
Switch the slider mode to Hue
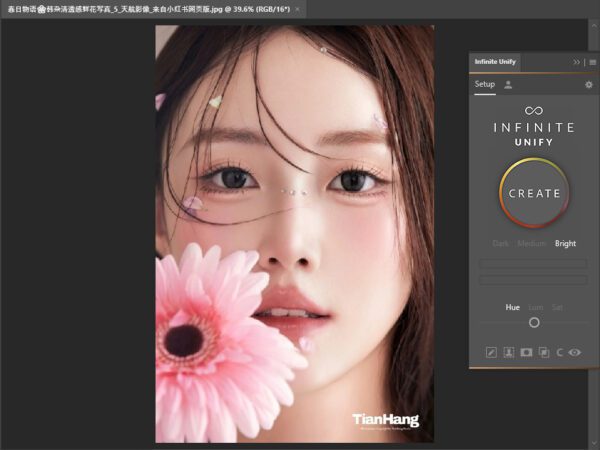pos(513,307)
